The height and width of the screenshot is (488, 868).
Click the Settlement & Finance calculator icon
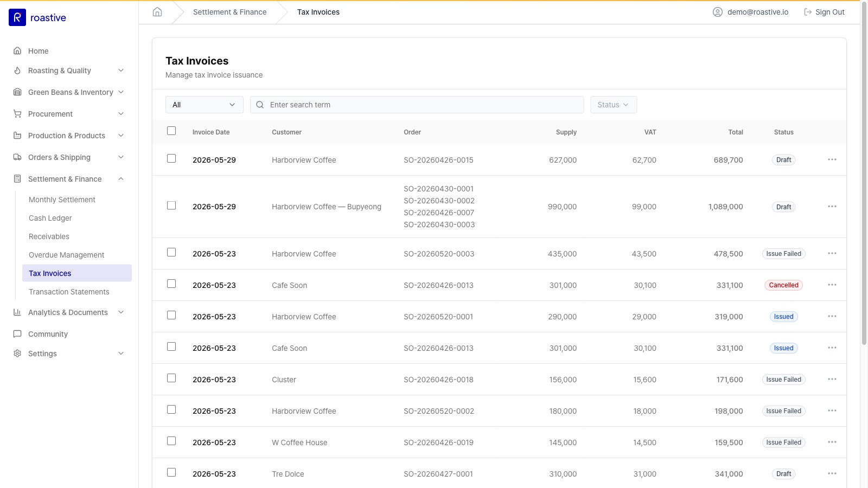click(17, 179)
